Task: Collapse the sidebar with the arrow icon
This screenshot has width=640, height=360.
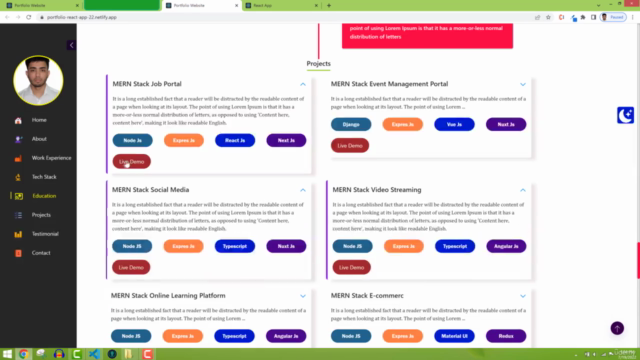Action: coord(71,45)
